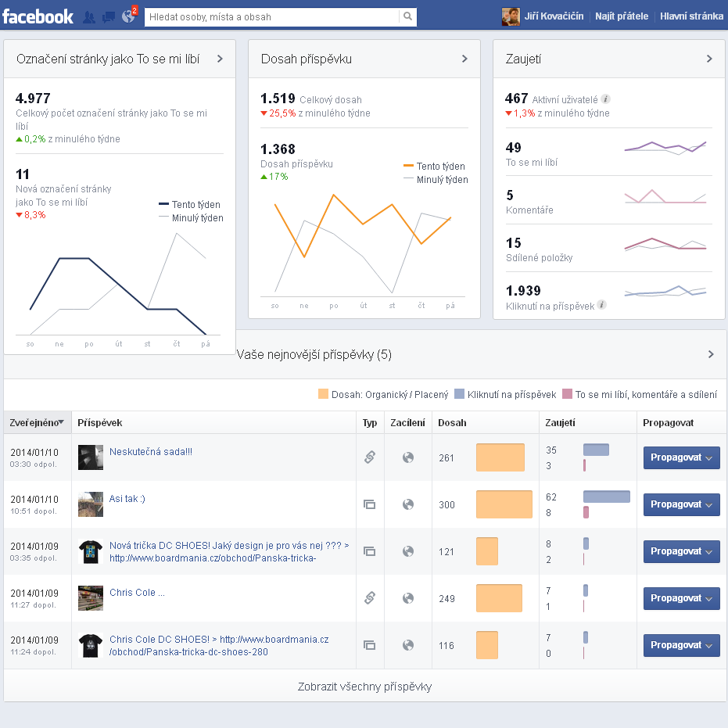Open Propagovat dropdown for Nová trička post

coord(682,551)
